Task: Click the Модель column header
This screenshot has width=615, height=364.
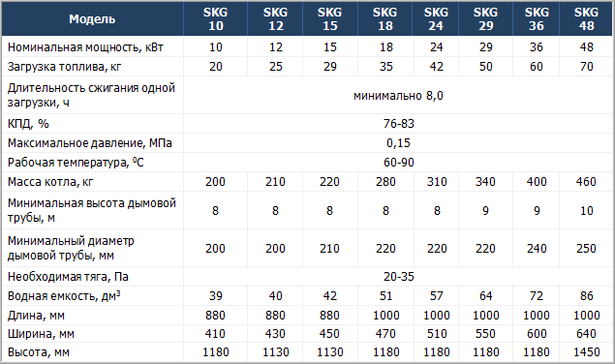Action: (92, 18)
